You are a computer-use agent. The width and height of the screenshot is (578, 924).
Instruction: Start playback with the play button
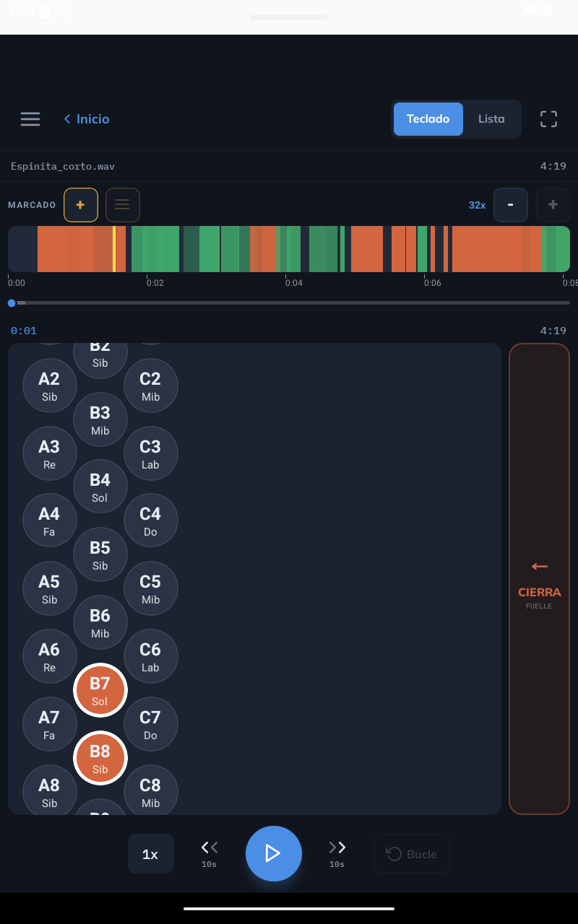pyautogui.click(x=274, y=853)
